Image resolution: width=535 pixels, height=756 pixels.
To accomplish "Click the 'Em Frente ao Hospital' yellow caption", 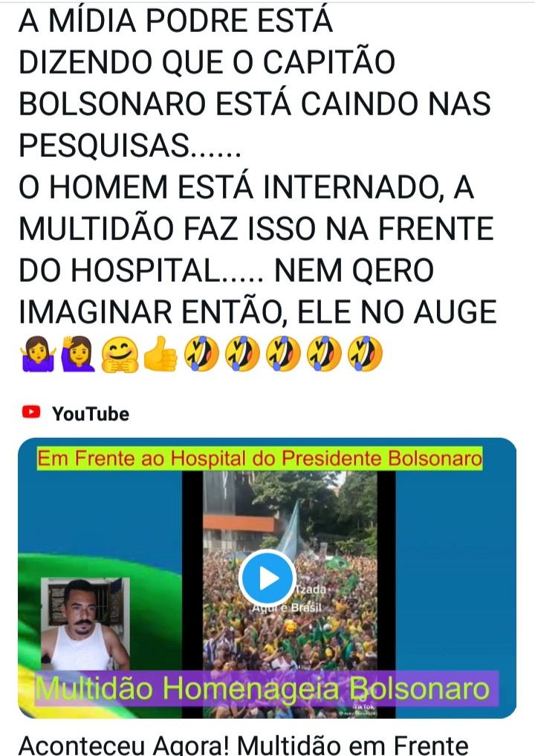I will coord(260,459).
